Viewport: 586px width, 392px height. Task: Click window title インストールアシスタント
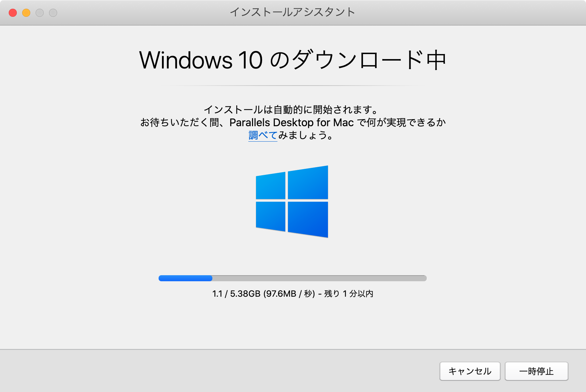click(x=293, y=12)
